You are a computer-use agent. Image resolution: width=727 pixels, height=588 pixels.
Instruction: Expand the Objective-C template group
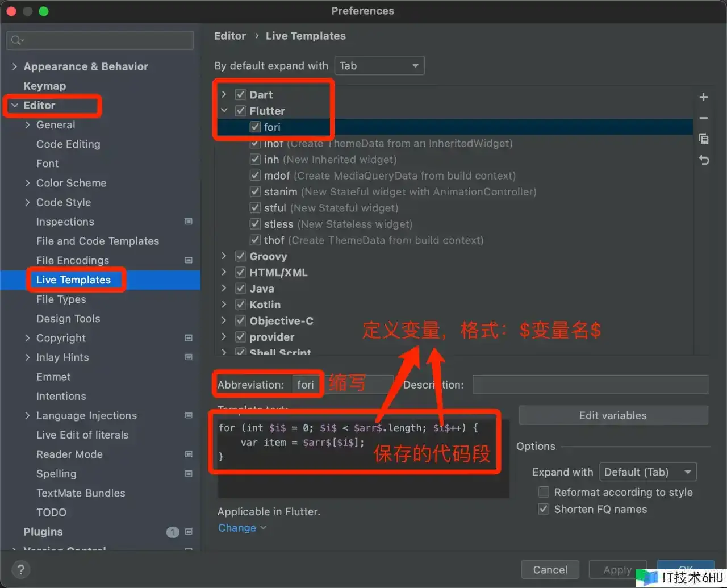224,321
